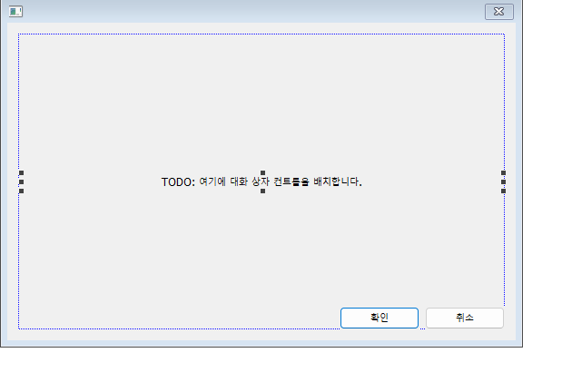This screenshot has height=392, width=562.
Task: Click the 취소 button
Action: [x=465, y=318]
